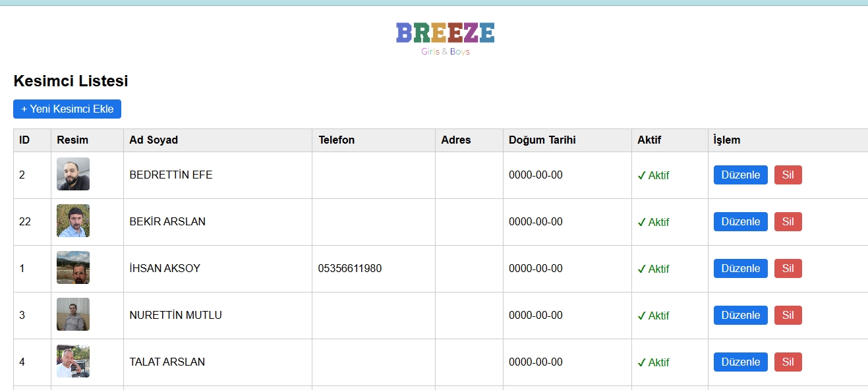This screenshot has width=868, height=390.
Task: Delete BEDRETTİN EFE with Sil button
Action: 788,175
